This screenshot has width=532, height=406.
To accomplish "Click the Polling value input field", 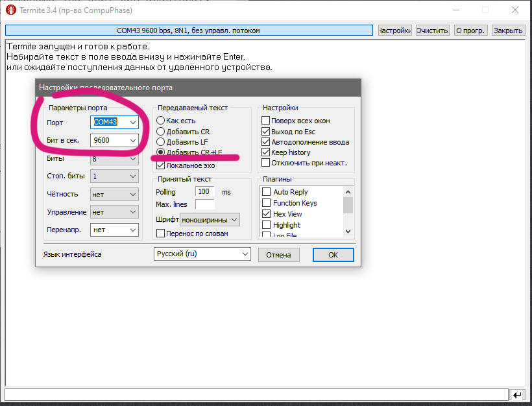I will 205,192.
